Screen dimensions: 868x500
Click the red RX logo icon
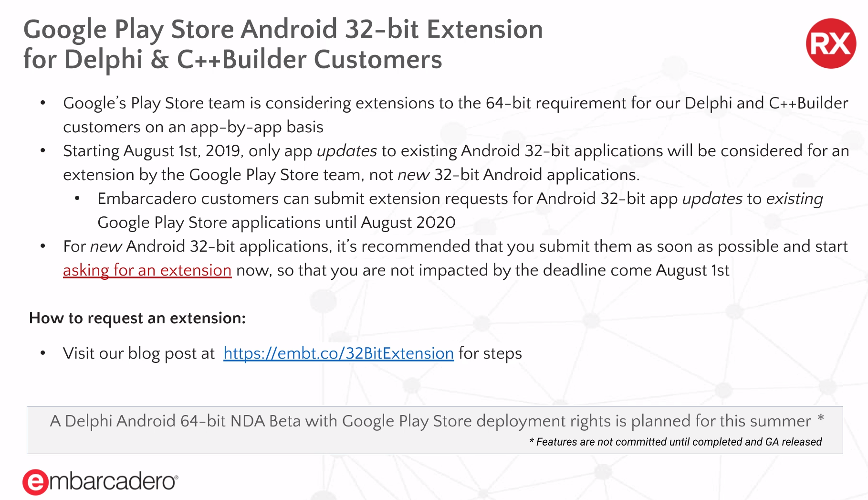coord(831,43)
